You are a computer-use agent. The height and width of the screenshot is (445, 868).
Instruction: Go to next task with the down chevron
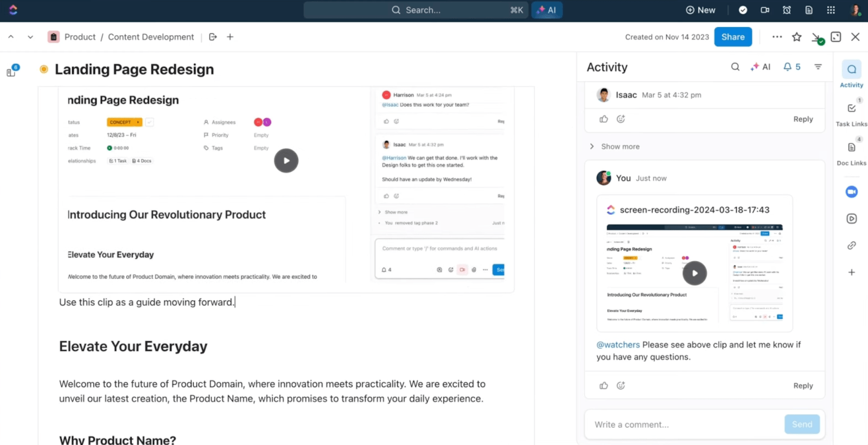(30, 37)
